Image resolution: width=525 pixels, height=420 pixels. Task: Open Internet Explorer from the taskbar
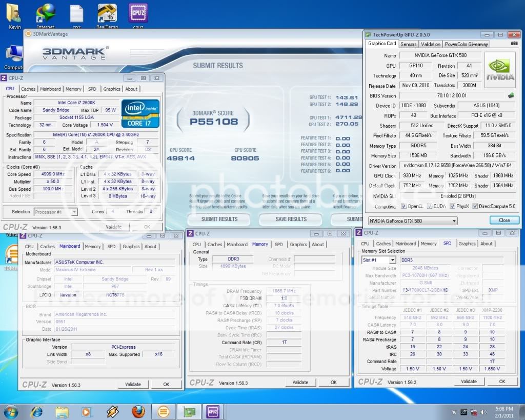37,411
